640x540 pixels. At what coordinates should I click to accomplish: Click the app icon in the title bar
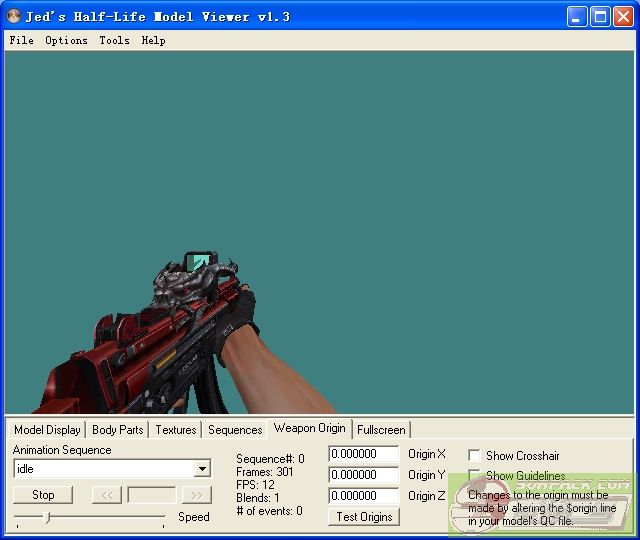tap(14, 17)
